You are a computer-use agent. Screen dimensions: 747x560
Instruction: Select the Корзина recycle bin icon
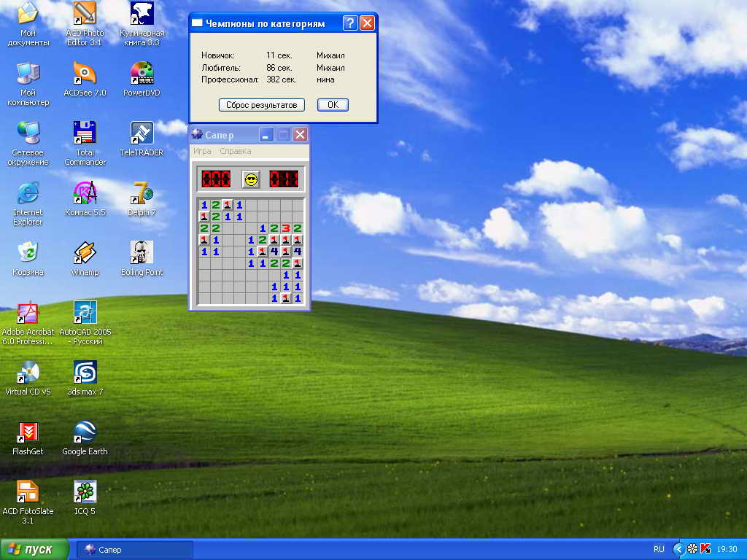click(x=28, y=259)
